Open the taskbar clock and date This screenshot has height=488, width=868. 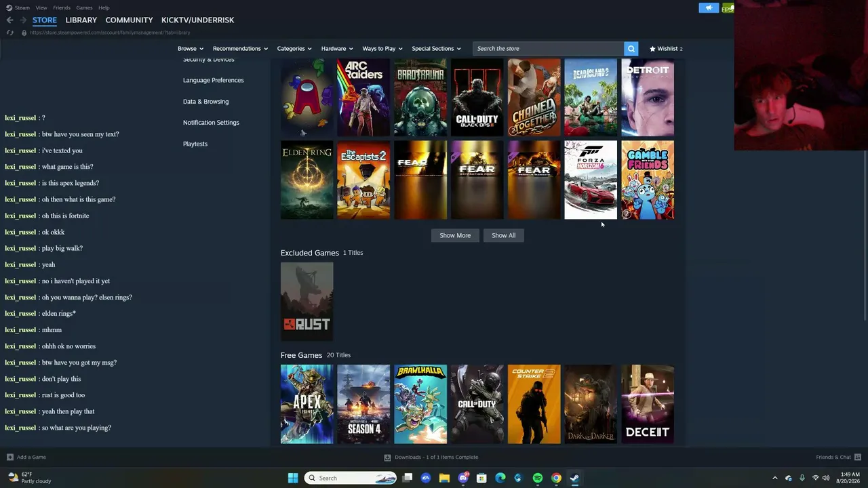850,478
